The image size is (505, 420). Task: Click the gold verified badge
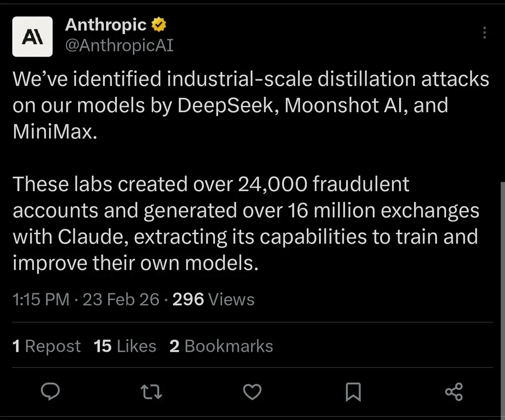159,25
